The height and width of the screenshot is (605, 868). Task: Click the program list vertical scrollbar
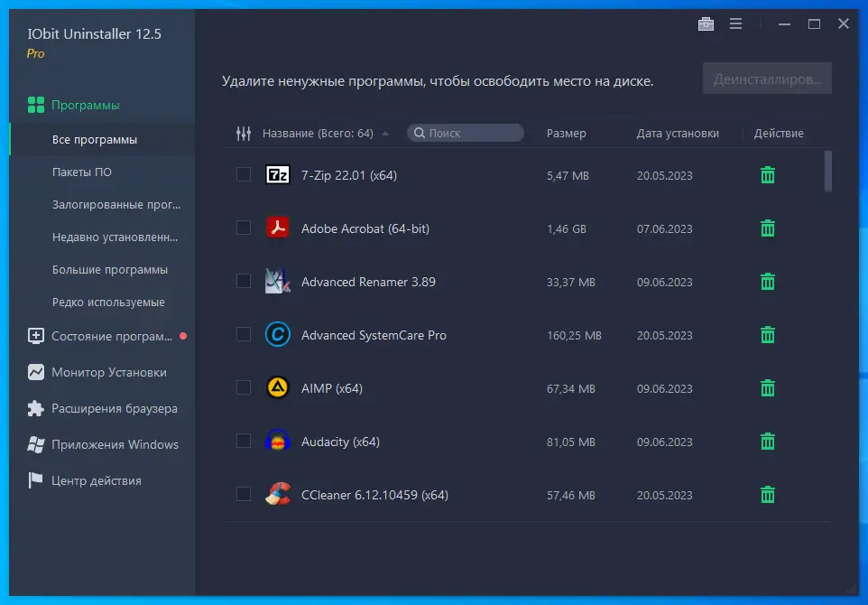click(828, 172)
